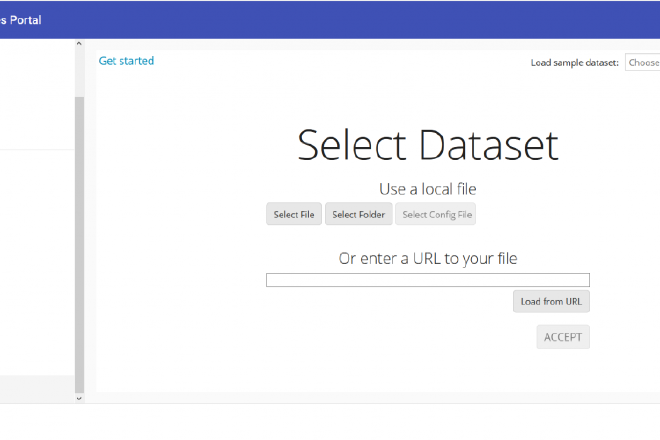Screen dimensions: 660x440
Task: Expand the Load sample dataset dropdown
Action: (642, 62)
